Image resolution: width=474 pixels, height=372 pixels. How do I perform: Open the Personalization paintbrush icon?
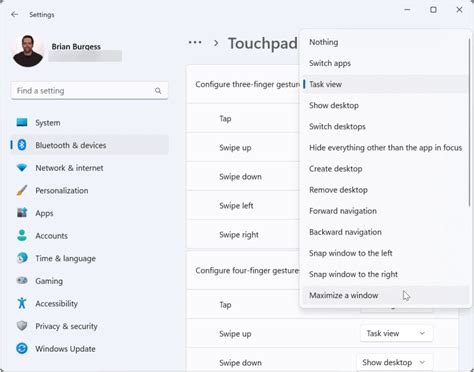click(x=22, y=190)
